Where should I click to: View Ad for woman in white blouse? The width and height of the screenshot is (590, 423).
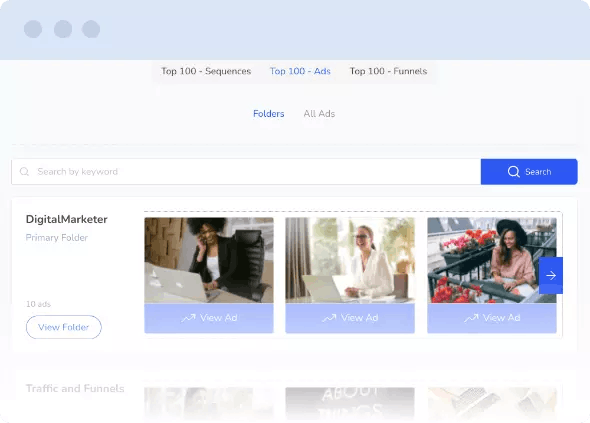point(350,318)
